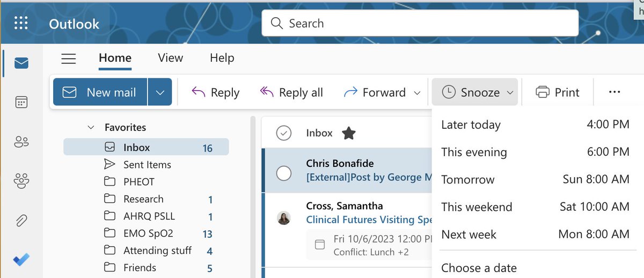Screen dimensions: 644x278
Task: Open the Groups icon in sidebar
Action: click(x=21, y=181)
